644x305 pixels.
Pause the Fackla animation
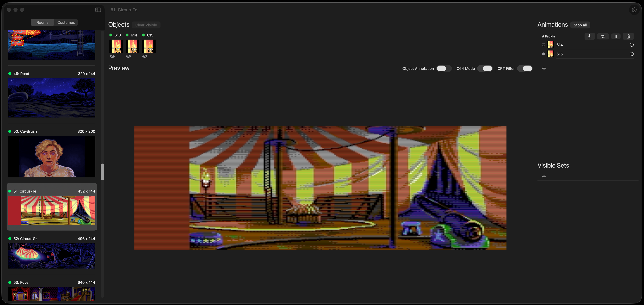pyautogui.click(x=615, y=36)
